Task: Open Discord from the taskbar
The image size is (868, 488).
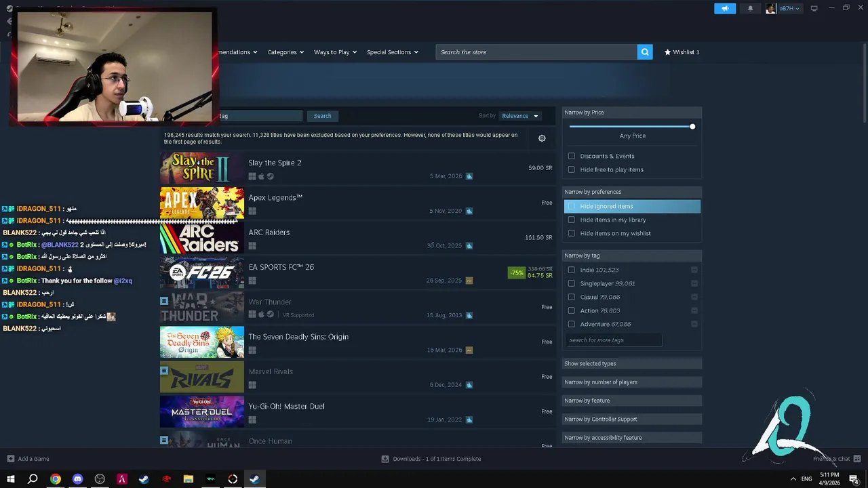Action: click(x=77, y=479)
